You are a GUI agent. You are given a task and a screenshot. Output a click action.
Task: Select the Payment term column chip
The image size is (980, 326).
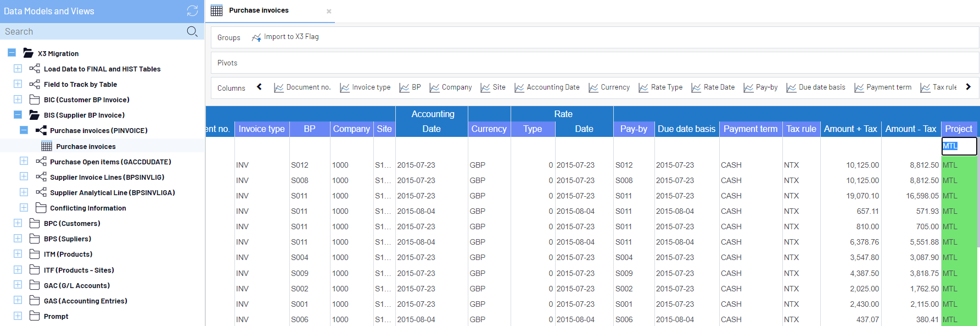point(883,87)
